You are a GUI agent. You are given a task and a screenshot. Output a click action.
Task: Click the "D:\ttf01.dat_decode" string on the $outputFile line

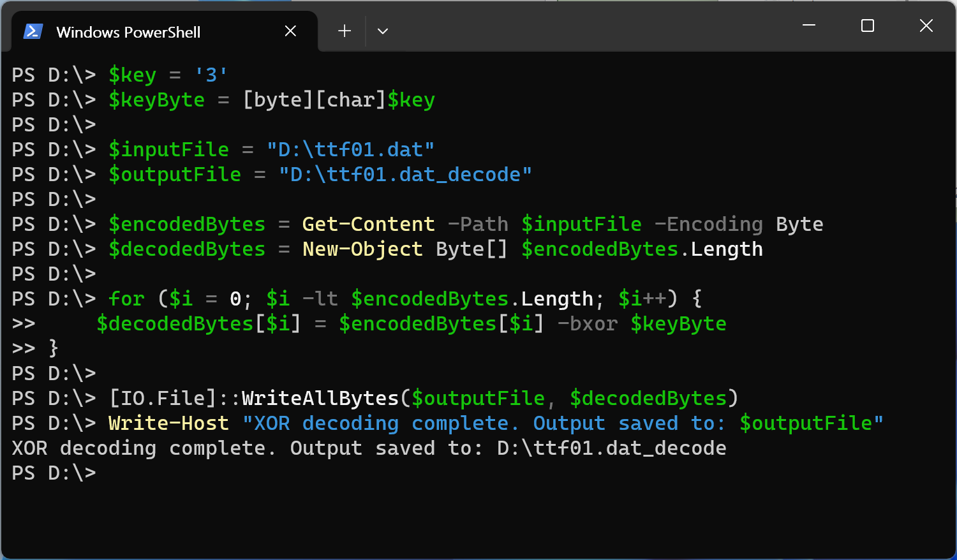point(405,175)
